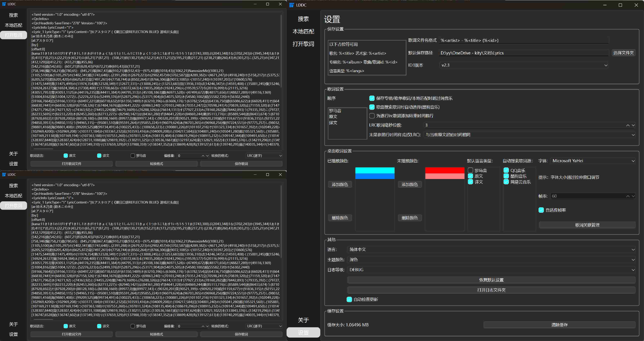Screen dimensions: 644x341
Task: Open 转换的格式 dropdown in top-left window
Action: (264, 156)
